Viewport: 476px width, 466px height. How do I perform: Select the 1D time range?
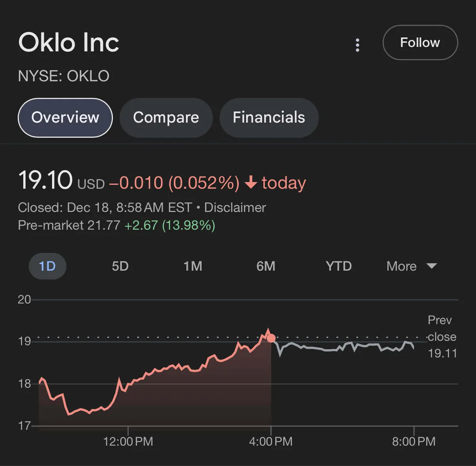coord(47,266)
